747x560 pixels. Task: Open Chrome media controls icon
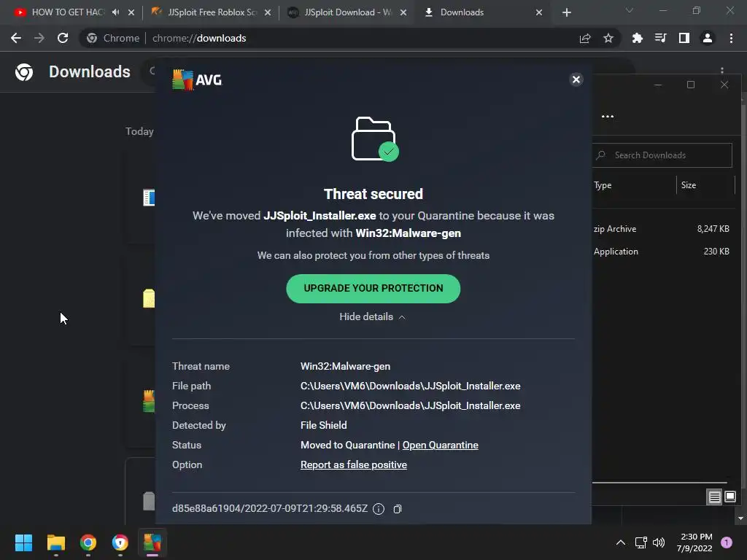click(x=660, y=38)
